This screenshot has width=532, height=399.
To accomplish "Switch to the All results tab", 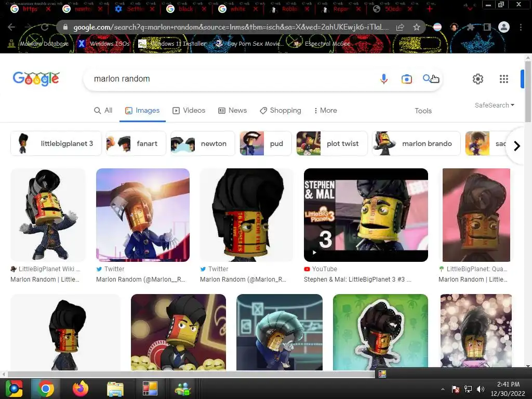I will pyautogui.click(x=103, y=111).
